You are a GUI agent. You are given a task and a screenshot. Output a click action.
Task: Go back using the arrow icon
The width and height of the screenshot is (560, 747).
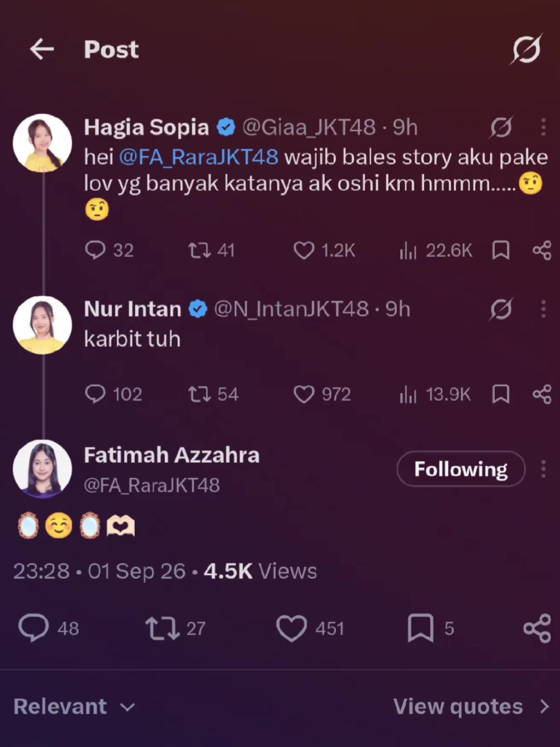(x=42, y=50)
